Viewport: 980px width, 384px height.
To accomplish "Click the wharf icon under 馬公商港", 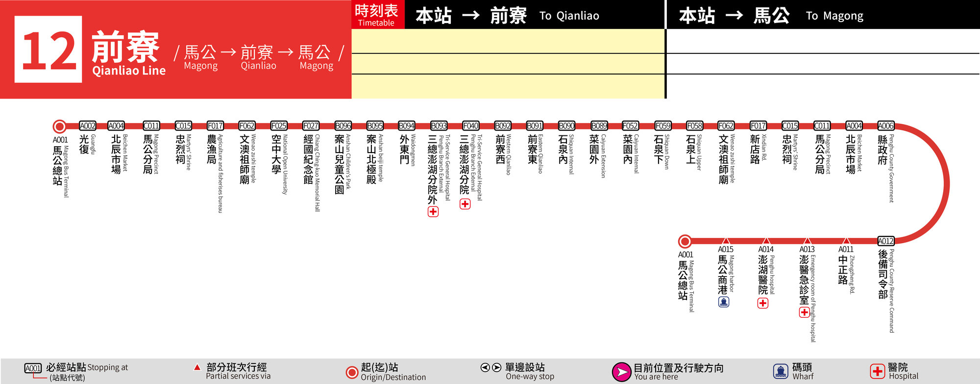I will pyautogui.click(x=724, y=302).
